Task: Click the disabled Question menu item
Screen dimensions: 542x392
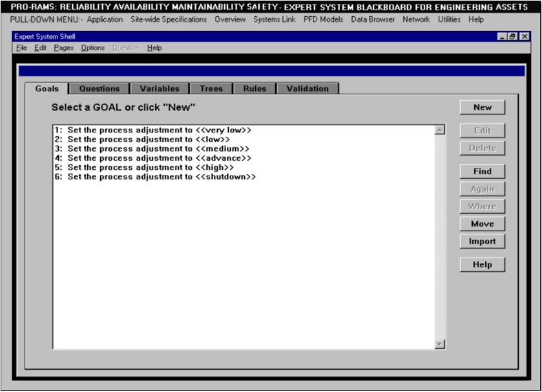Action: (x=126, y=48)
